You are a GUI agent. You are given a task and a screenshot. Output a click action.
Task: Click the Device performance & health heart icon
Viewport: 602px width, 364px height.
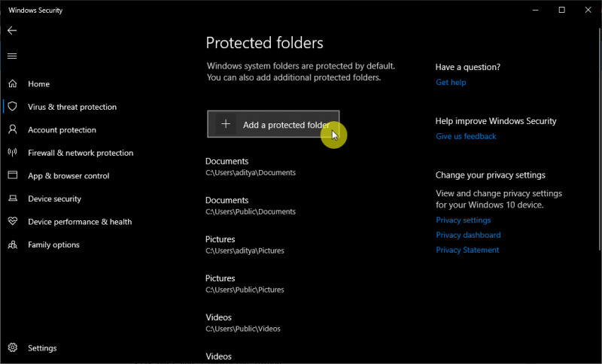click(13, 221)
